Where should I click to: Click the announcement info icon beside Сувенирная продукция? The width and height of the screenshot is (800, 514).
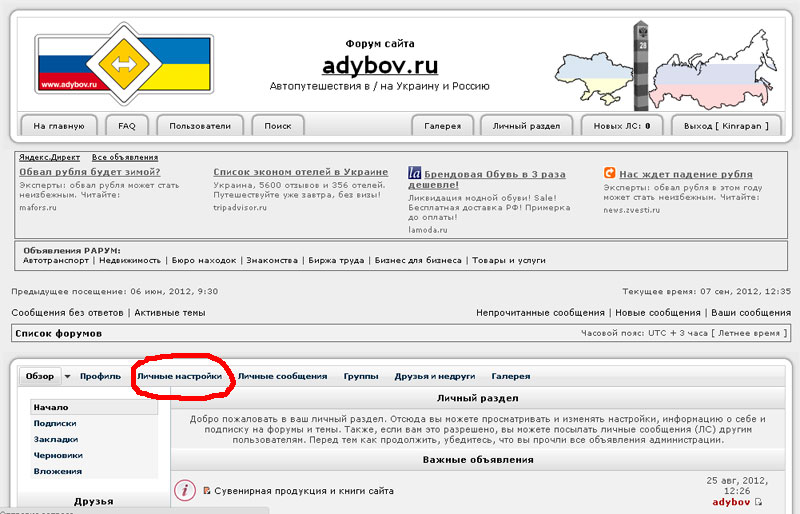point(184,491)
